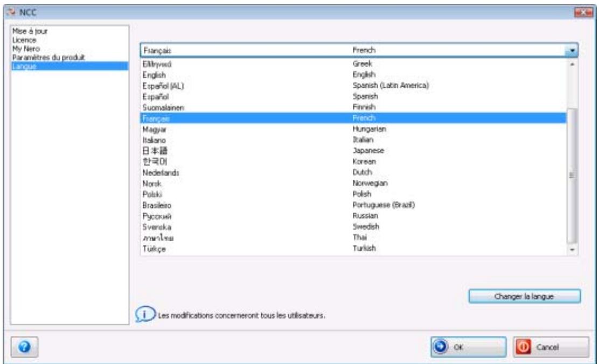Select Suomalainen Finnish row
The width and height of the screenshot is (599, 364).
coord(353,107)
